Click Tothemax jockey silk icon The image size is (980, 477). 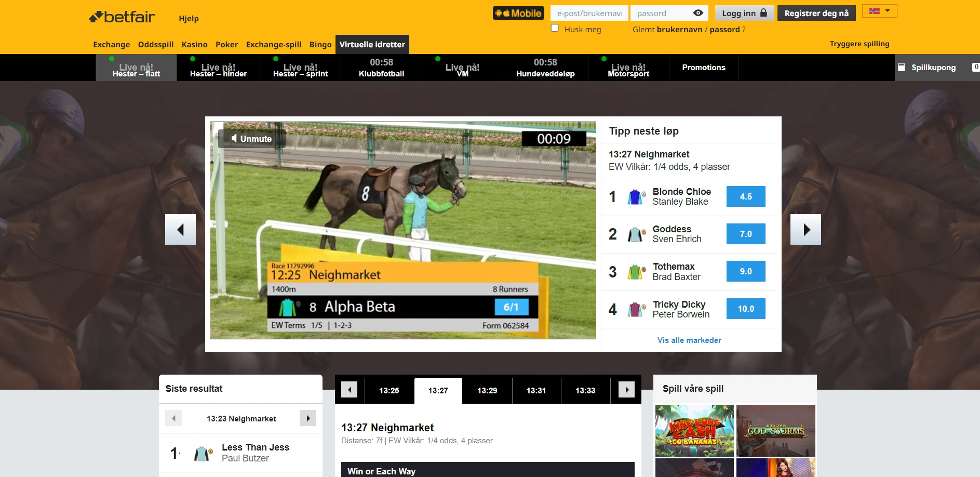pyautogui.click(x=636, y=272)
